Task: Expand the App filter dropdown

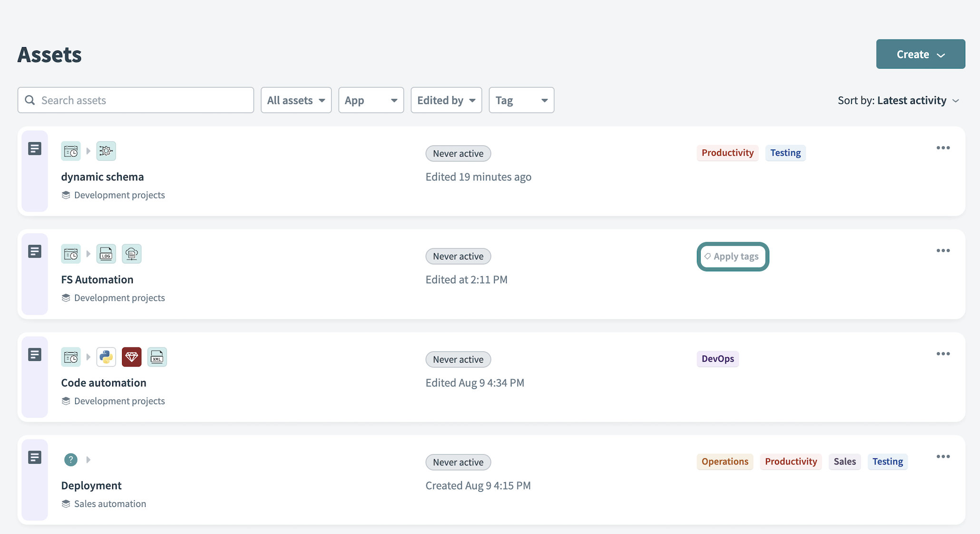Action: (x=371, y=100)
